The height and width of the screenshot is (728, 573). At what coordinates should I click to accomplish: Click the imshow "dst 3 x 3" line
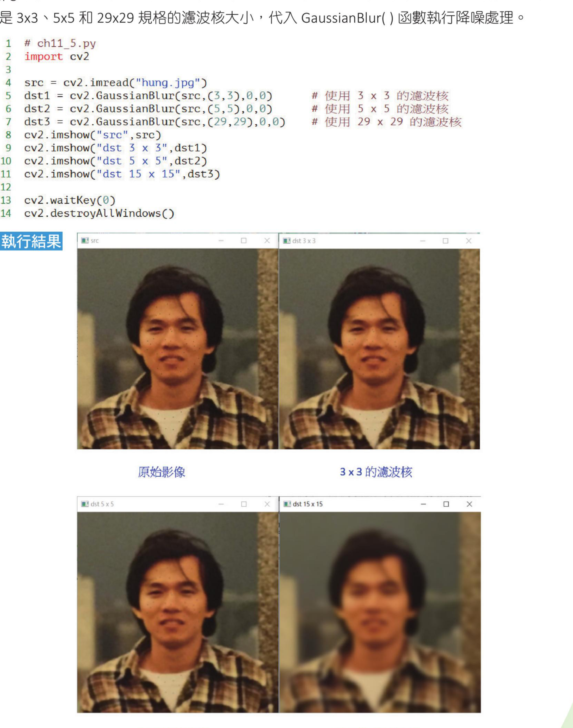tap(115, 148)
